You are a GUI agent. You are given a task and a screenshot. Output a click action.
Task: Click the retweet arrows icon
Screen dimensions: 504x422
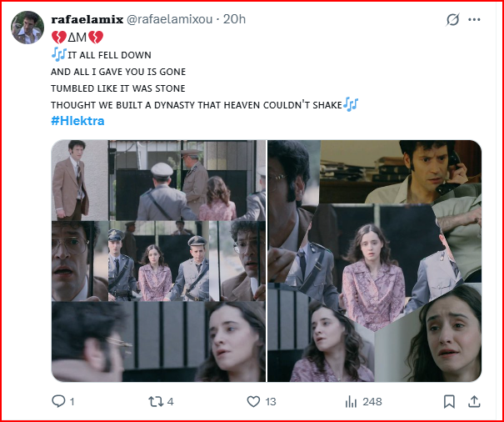coord(156,401)
